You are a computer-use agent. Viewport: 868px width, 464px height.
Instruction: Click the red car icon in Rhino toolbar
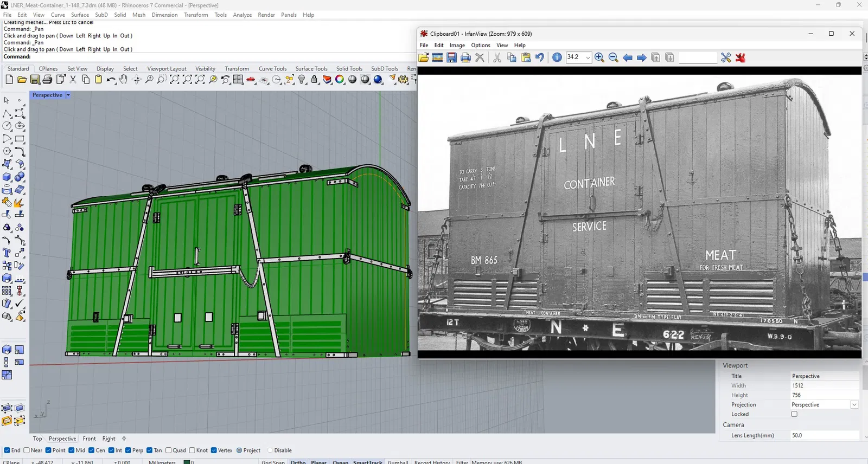coord(251,80)
